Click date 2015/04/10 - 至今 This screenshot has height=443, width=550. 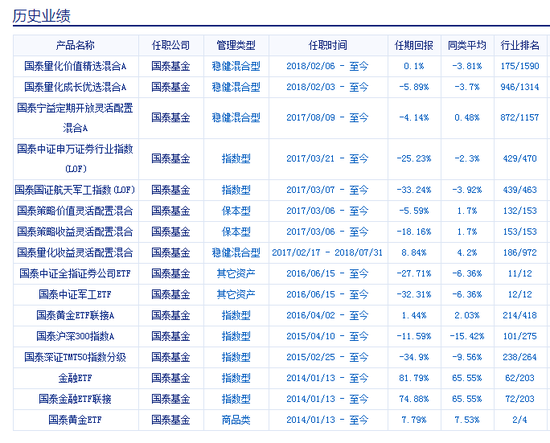(x=327, y=336)
